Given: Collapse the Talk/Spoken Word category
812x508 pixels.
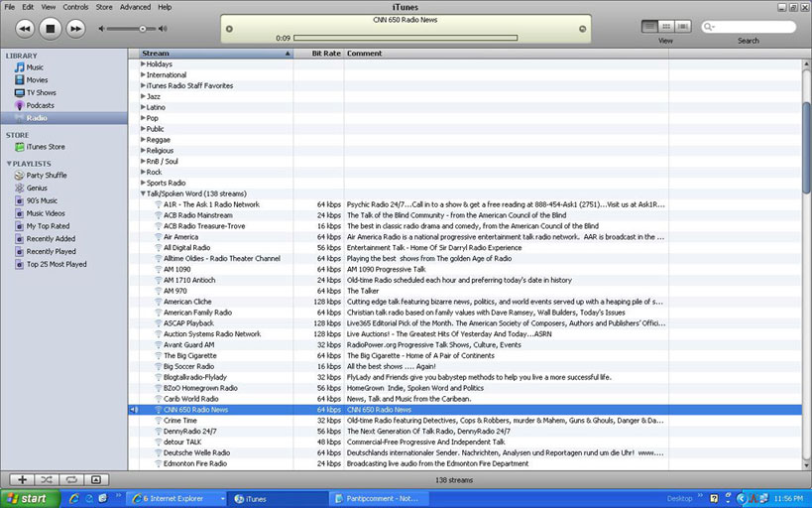Looking at the screenshot, I should (x=143, y=193).
